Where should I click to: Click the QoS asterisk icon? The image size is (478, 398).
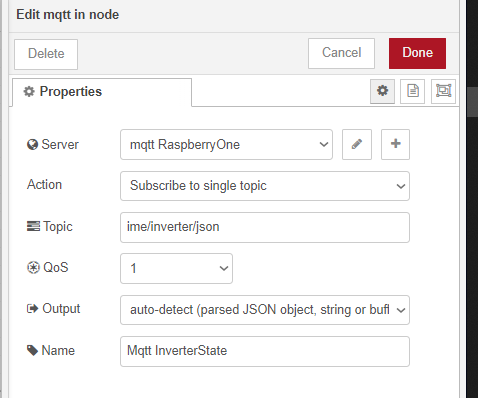33,268
